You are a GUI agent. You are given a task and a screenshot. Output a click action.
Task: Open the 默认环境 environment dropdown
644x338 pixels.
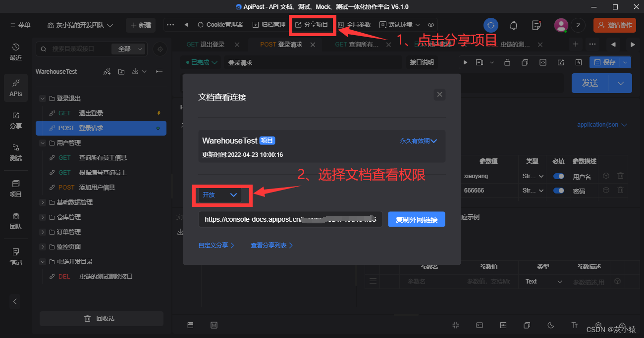click(400, 25)
